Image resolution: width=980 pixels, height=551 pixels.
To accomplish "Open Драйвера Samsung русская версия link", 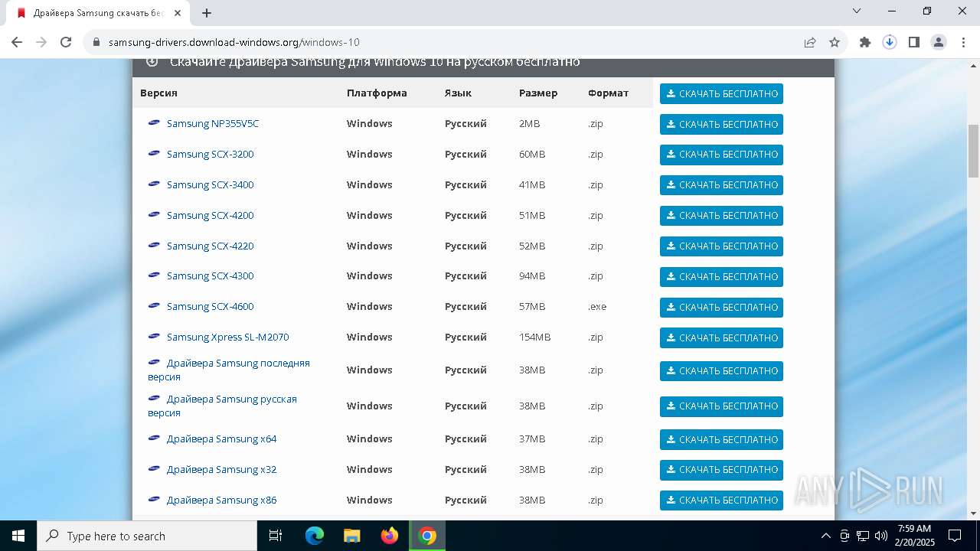I will click(222, 406).
